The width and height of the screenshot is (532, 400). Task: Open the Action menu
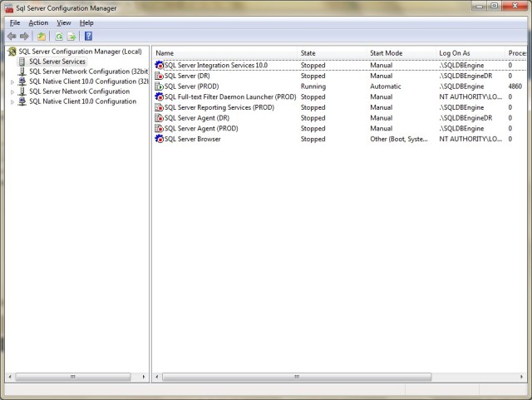38,22
